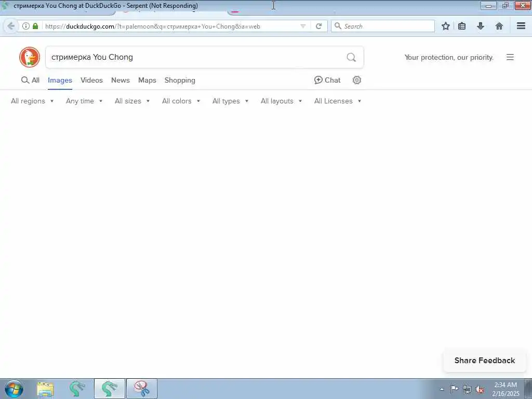
Task: Click the magnifier search button in DuckDuckGo box
Action: tap(351, 57)
